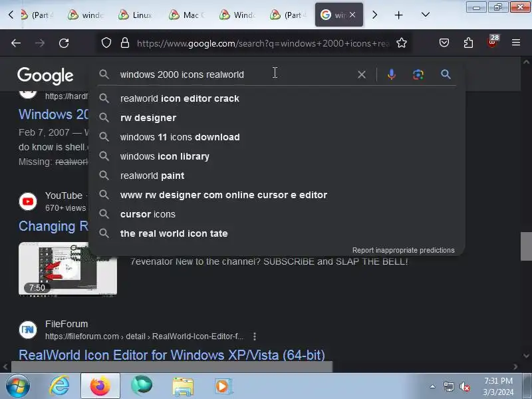Switch to the 'Windc' tab beside Mac
Image resolution: width=532 pixels, height=399 pixels.
237,15
